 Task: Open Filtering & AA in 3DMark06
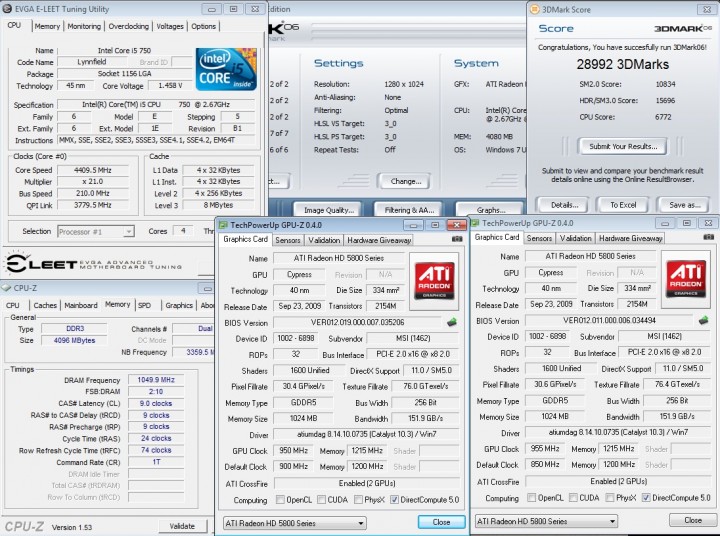[x=409, y=210]
